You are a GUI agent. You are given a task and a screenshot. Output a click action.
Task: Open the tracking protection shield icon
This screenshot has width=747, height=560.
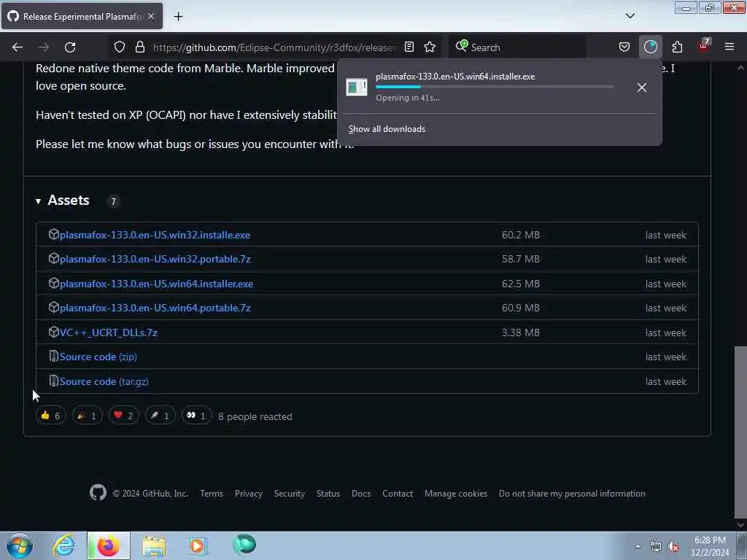(x=120, y=47)
